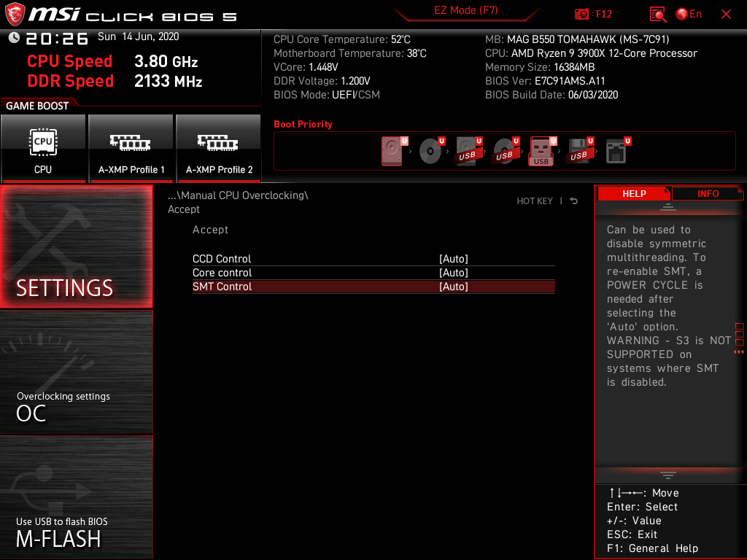Take a screenshot with the F12 camera icon
Viewport: 747px width, 560px height.
click(x=581, y=14)
